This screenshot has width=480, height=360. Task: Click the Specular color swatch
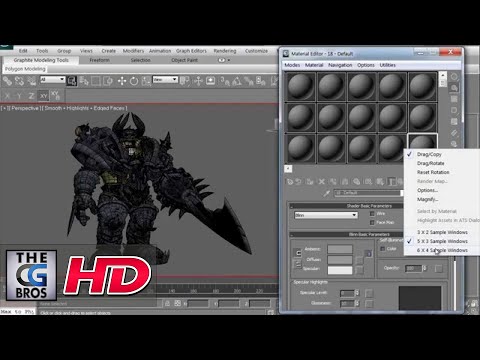340,270
